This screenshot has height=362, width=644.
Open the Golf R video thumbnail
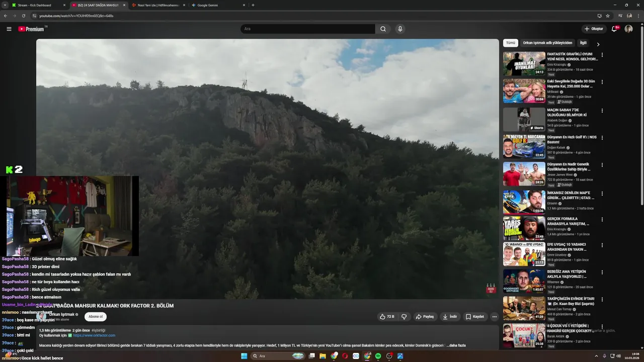524,146
